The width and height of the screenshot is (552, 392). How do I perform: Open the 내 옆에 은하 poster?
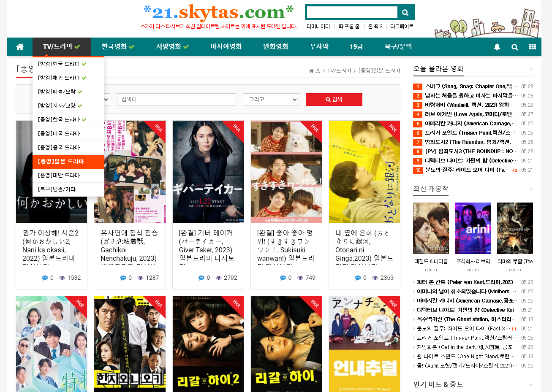click(364, 172)
